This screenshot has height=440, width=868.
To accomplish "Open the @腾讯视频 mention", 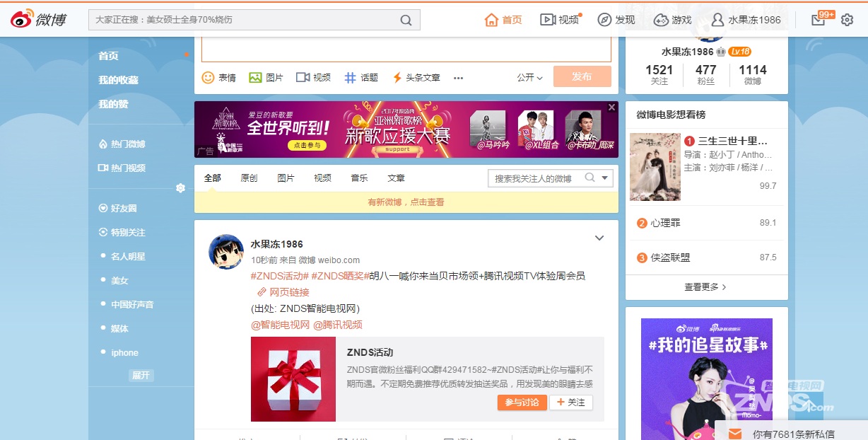I will (x=338, y=325).
